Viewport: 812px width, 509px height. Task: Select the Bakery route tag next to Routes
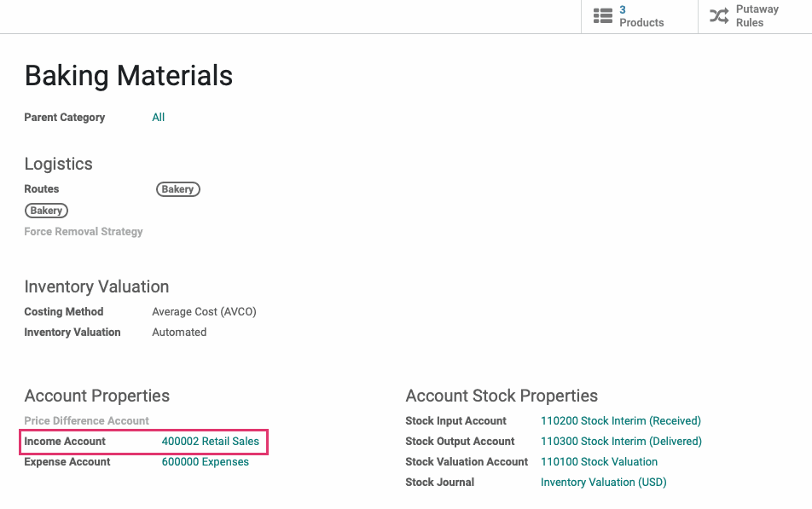177,189
